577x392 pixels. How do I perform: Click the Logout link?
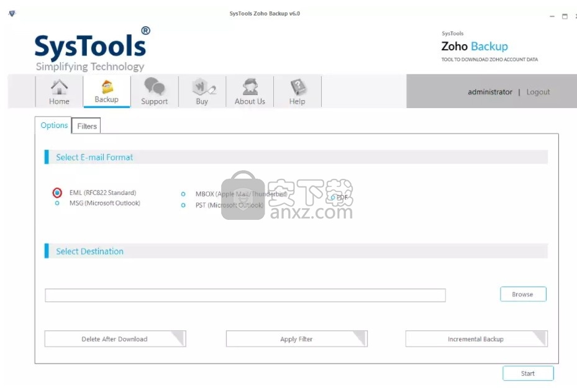tap(538, 92)
